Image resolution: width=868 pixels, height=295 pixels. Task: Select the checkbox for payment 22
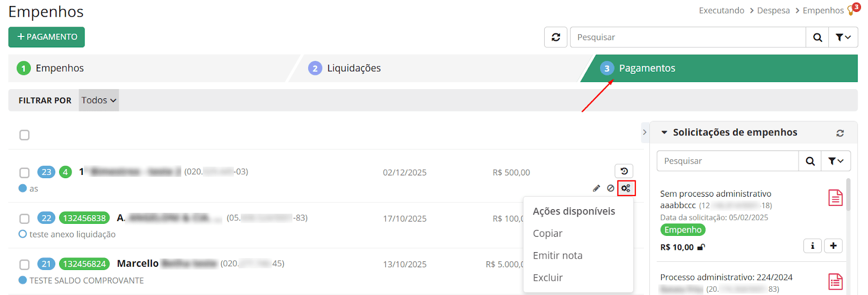24,218
